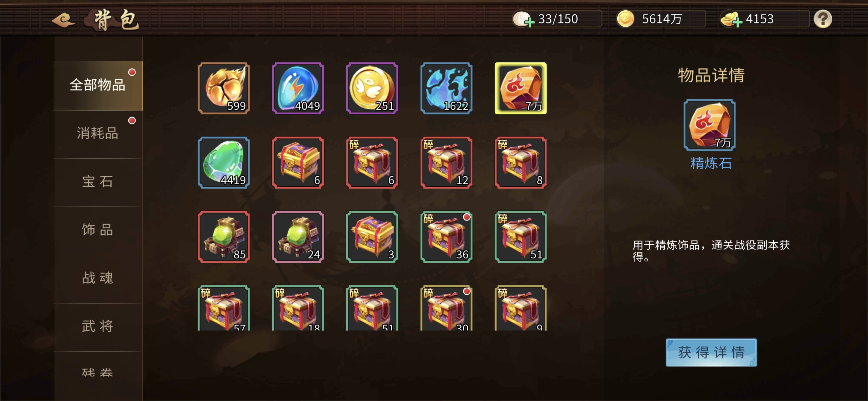Select the cracked fire orb item 599
Viewport: 868px width, 401px height.
pyautogui.click(x=224, y=88)
